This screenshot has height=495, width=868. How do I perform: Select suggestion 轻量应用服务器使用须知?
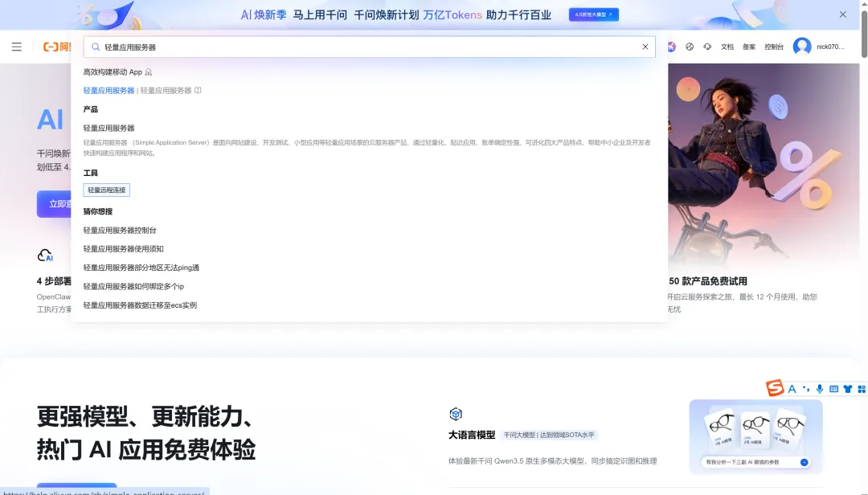[x=123, y=249]
